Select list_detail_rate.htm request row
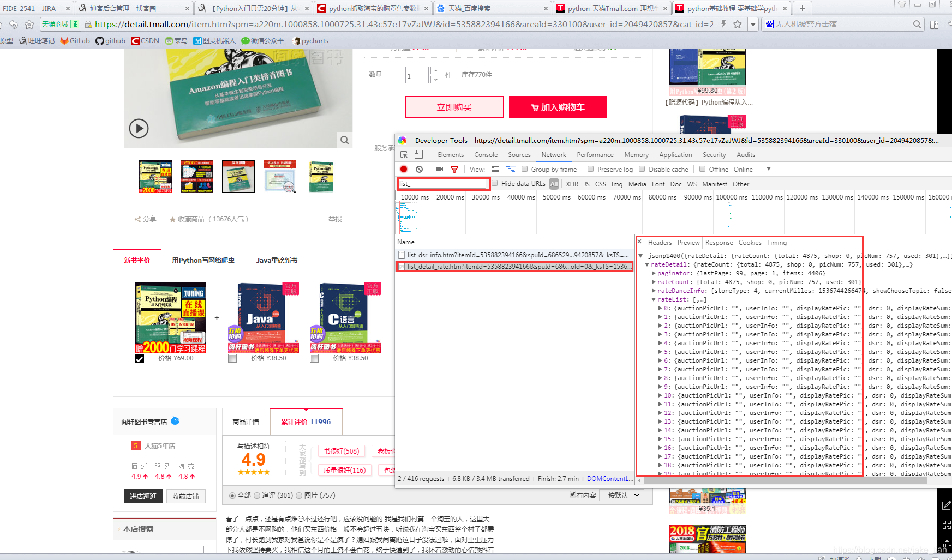This screenshot has height=560, width=952. [514, 267]
